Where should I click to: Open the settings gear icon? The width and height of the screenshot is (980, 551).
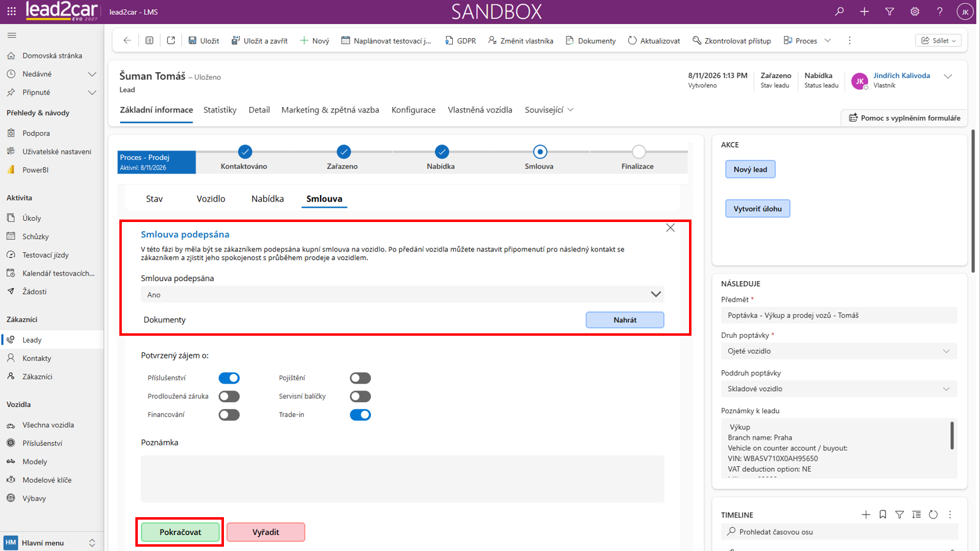[x=915, y=12]
